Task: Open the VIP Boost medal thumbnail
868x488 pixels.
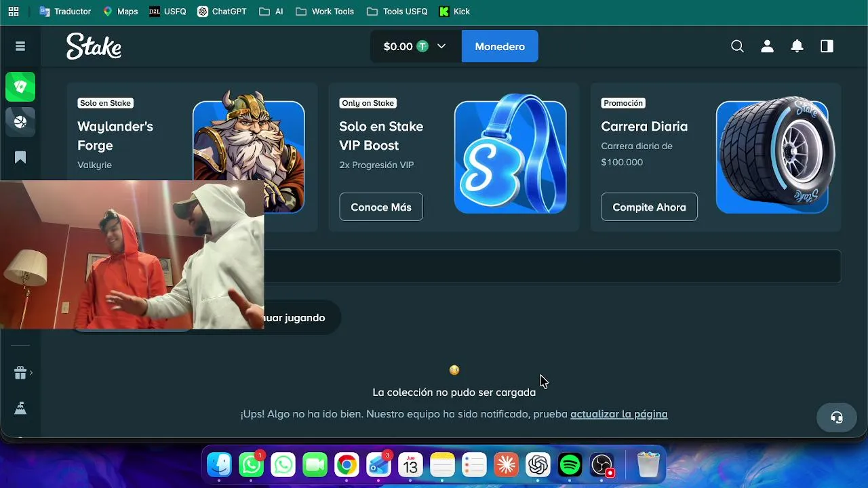Action: tap(510, 154)
